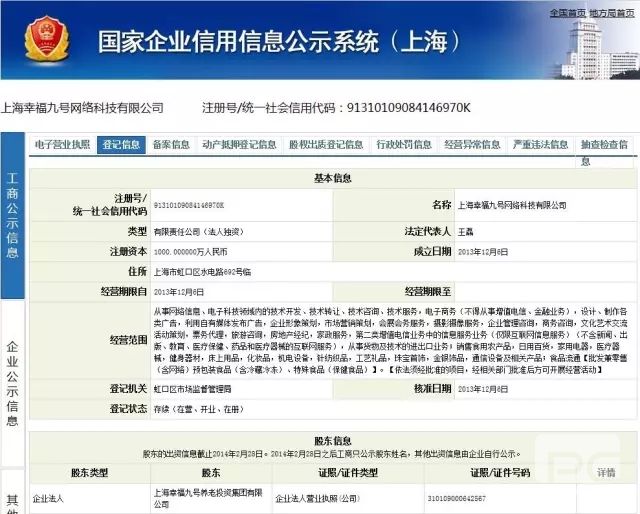Click the 登记机关 field label
640x514 pixels.
(128, 389)
